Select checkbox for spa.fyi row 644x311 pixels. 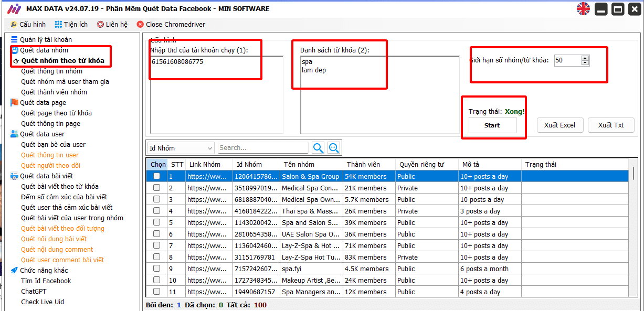156,269
